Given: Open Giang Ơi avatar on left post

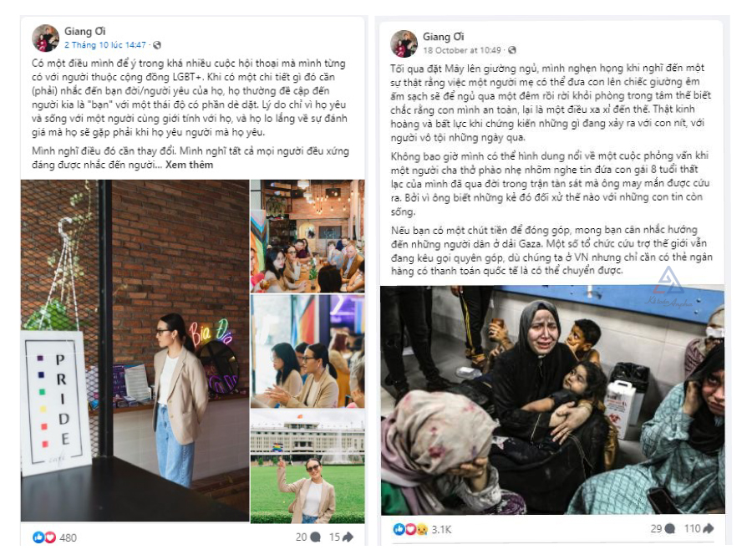Looking at the screenshot, I should (46, 38).
